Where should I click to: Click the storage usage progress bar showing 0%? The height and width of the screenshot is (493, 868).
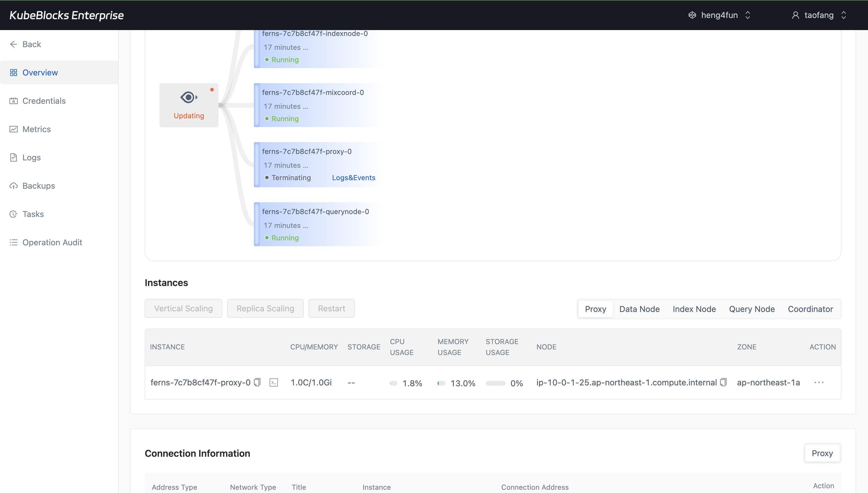pyautogui.click(x=495, y=383)
